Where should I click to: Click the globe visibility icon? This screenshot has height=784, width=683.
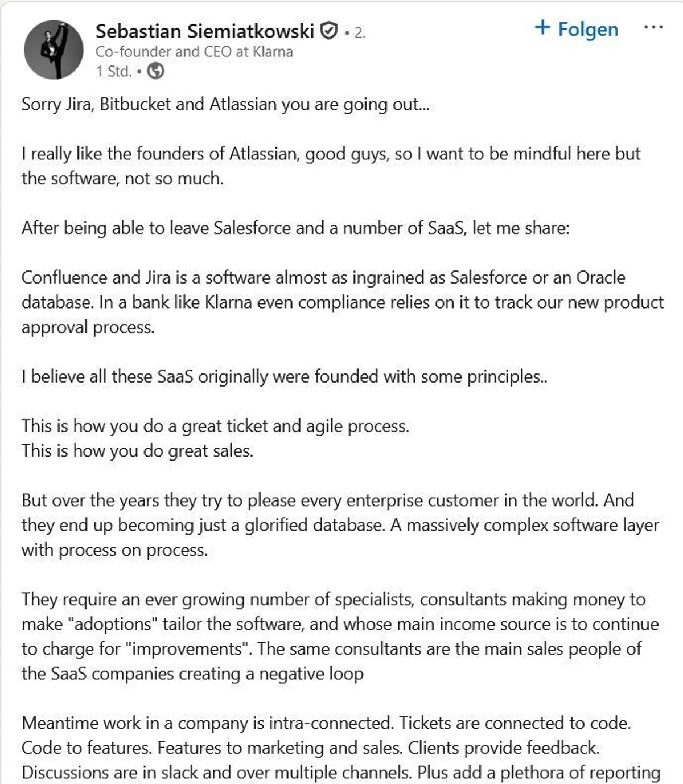click(x=155, y=71)
